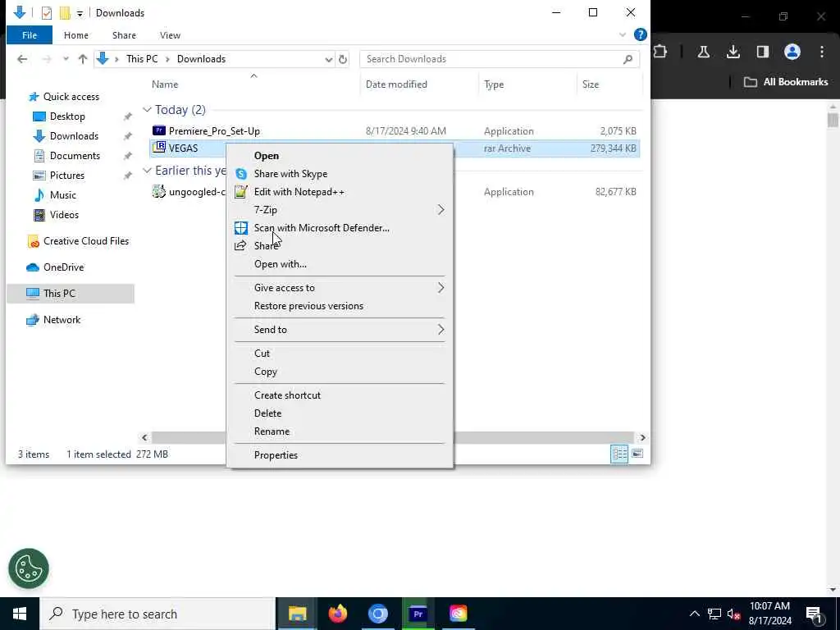Open browser Extensions puzzle icon

click(660, 52)
